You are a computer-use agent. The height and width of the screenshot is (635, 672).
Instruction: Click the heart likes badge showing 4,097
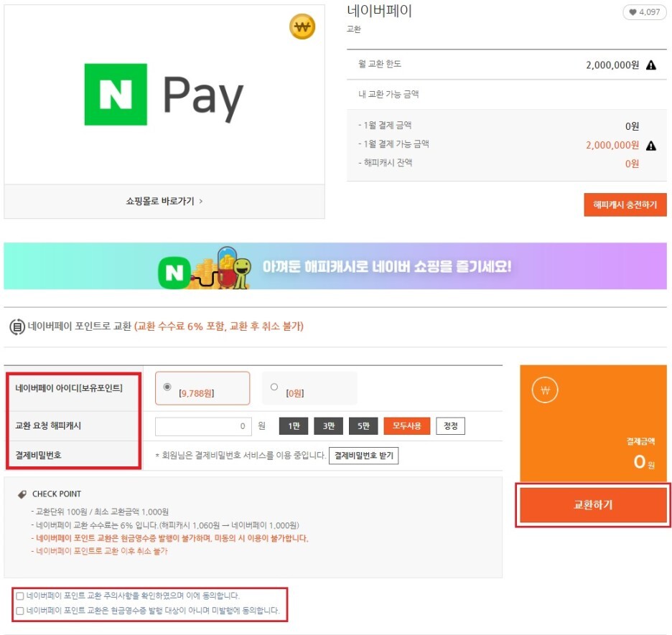(x=644, y=12)
